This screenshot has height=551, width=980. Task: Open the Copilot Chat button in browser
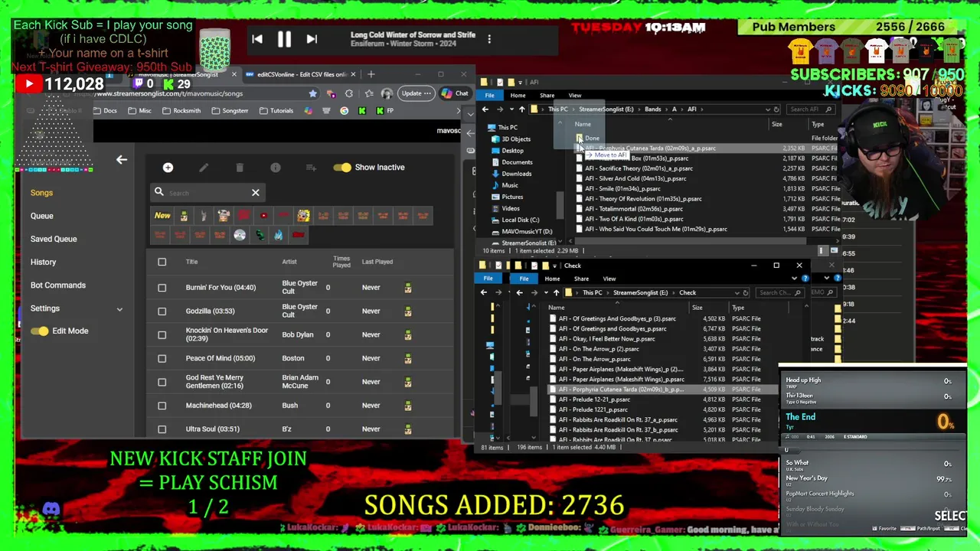[x=455, y=93]
